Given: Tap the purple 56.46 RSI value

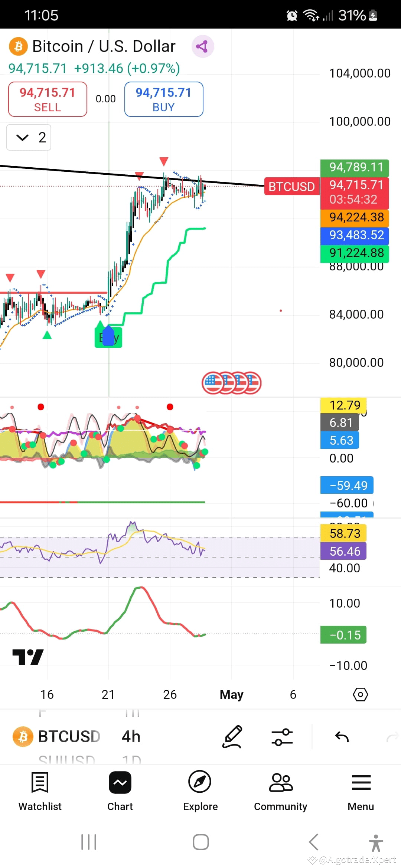Looking at the screenshot, I should [343, 551].
